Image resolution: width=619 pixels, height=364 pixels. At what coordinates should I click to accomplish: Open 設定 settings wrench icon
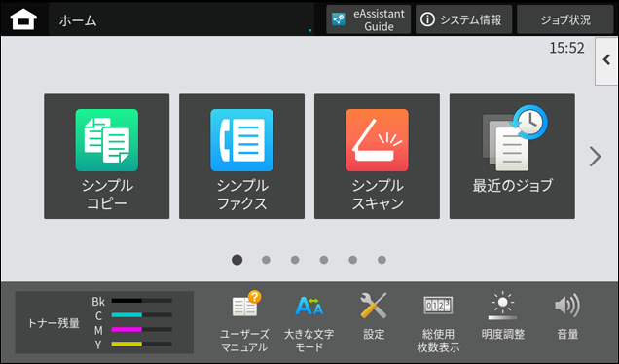[x=374, y=316]
